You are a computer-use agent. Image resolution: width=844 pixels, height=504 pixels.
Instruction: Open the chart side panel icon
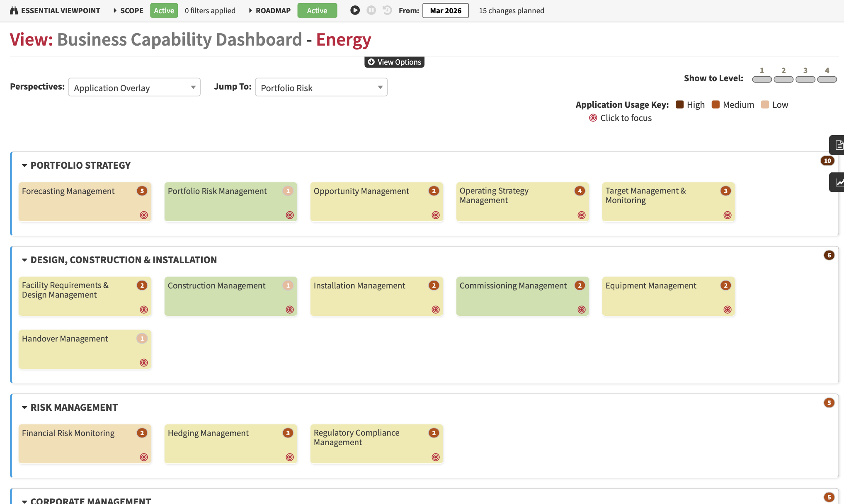tap(838, 182)
